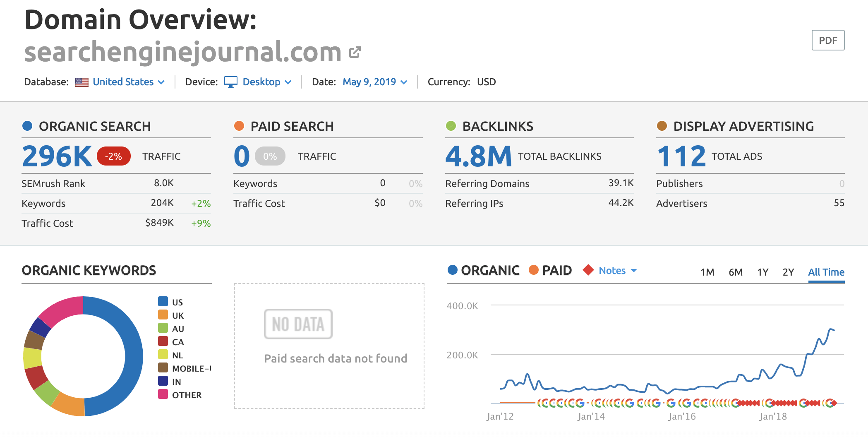The height and width of the screenshot is (437, 868).
Task: Open the 4.8M total backlinks report
Action: point(478,156)
